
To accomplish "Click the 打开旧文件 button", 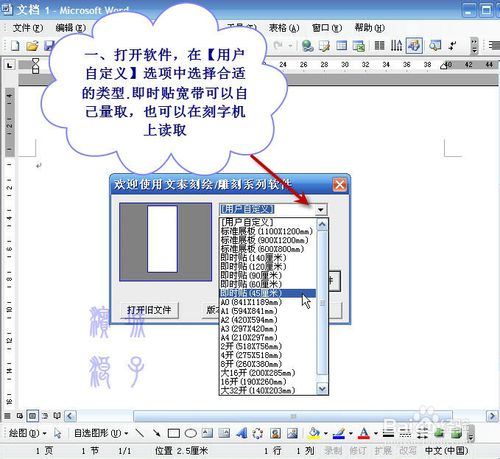I will pos(149,310).
